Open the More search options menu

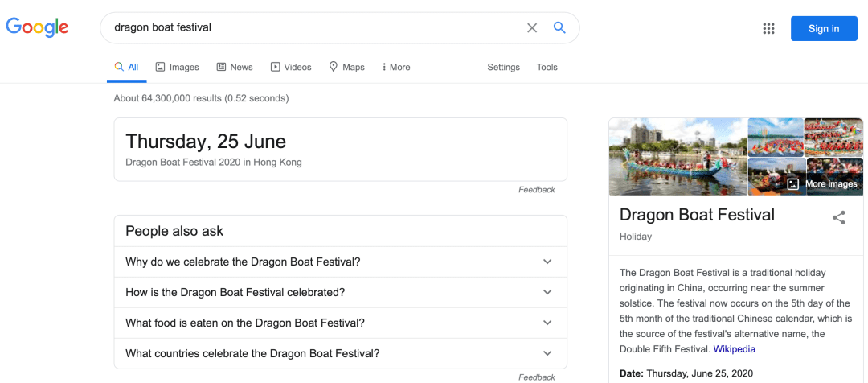pyautogui.click(x=395, y=68)
